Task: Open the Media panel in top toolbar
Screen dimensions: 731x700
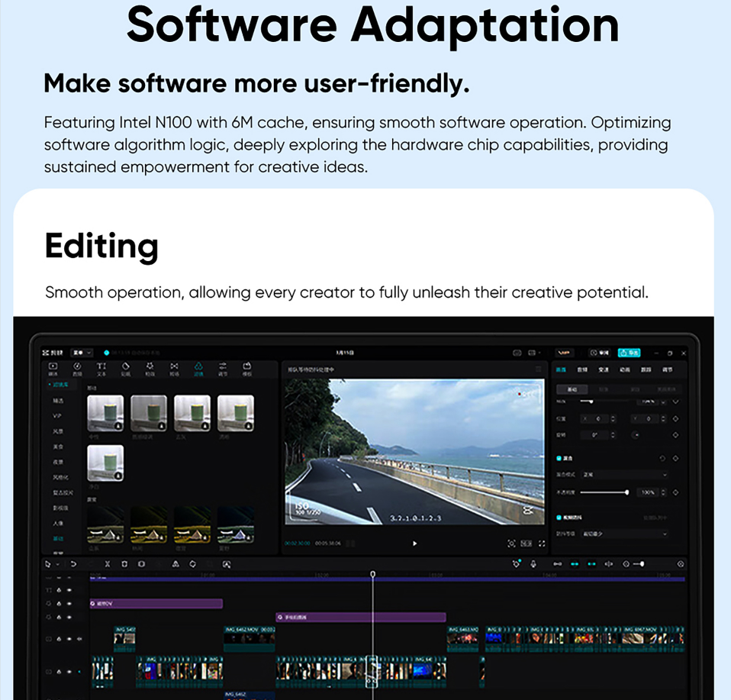Action: [x=53, y=369]
